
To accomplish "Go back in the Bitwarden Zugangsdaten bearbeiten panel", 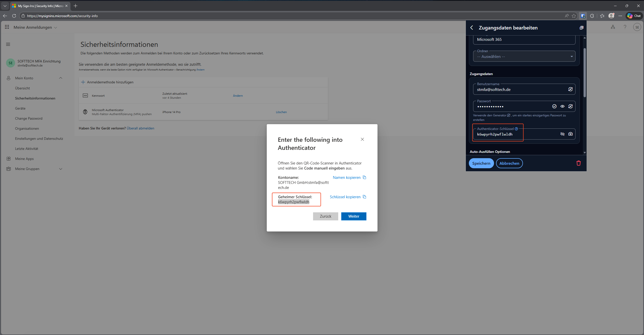I will pyautogui.click(x=472, y=28).
